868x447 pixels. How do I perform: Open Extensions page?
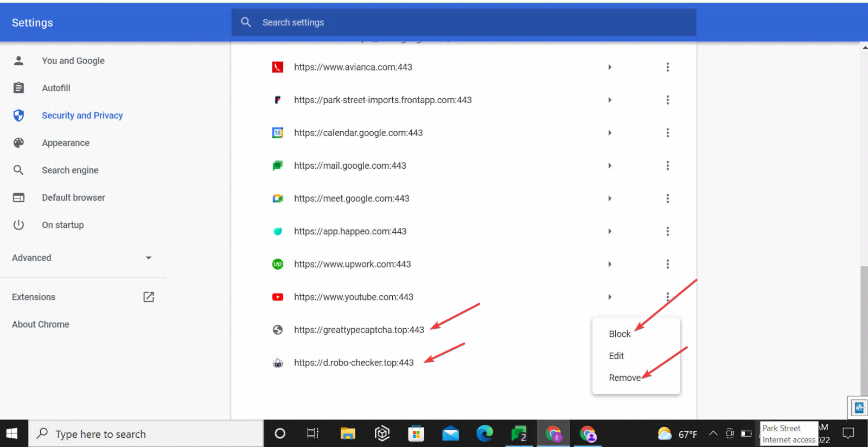34,297
